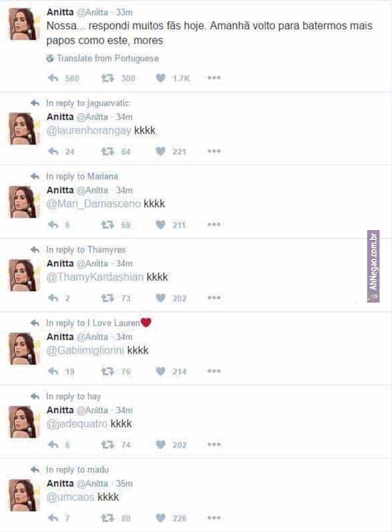
Task: Open the @Mari_Damasceno mention link
Action: (93, 203)
